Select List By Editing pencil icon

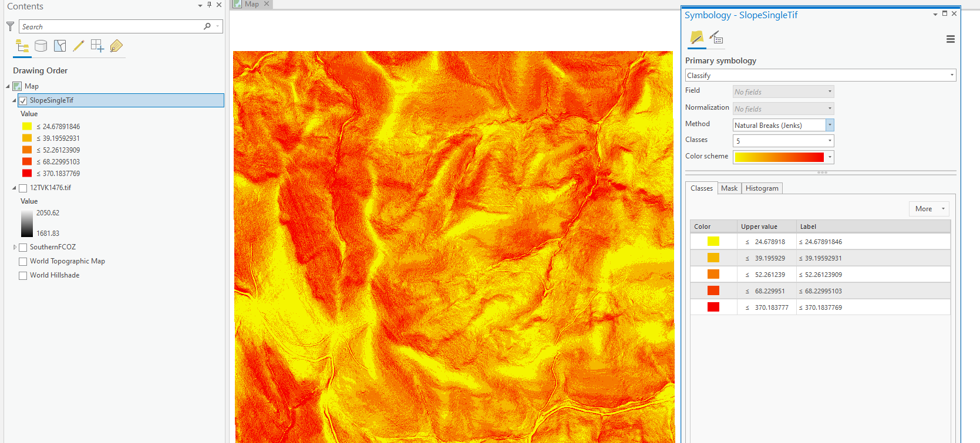click(x=79, y=46)
